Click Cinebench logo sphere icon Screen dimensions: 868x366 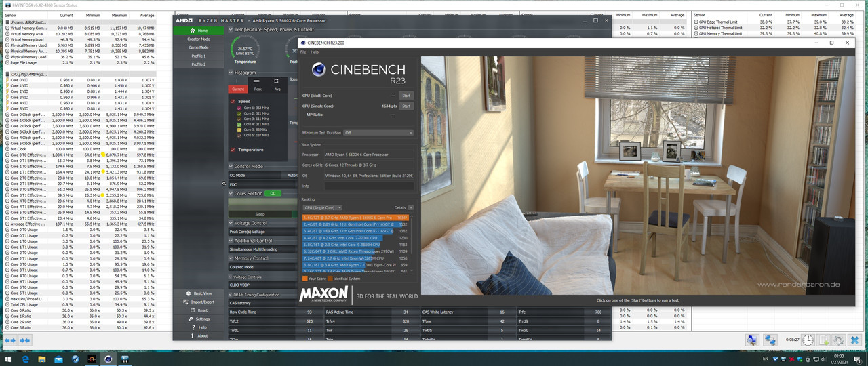pyautogui.click(x=319, y=69)
